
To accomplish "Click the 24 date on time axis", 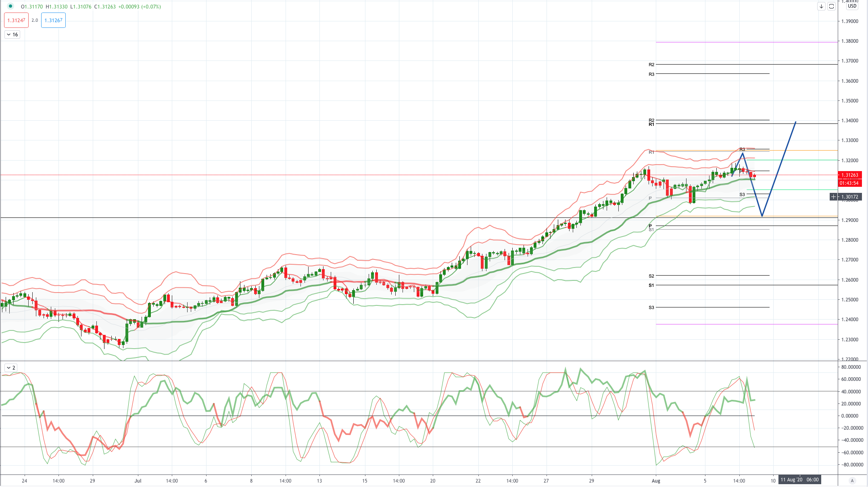I will click(25, 481).
